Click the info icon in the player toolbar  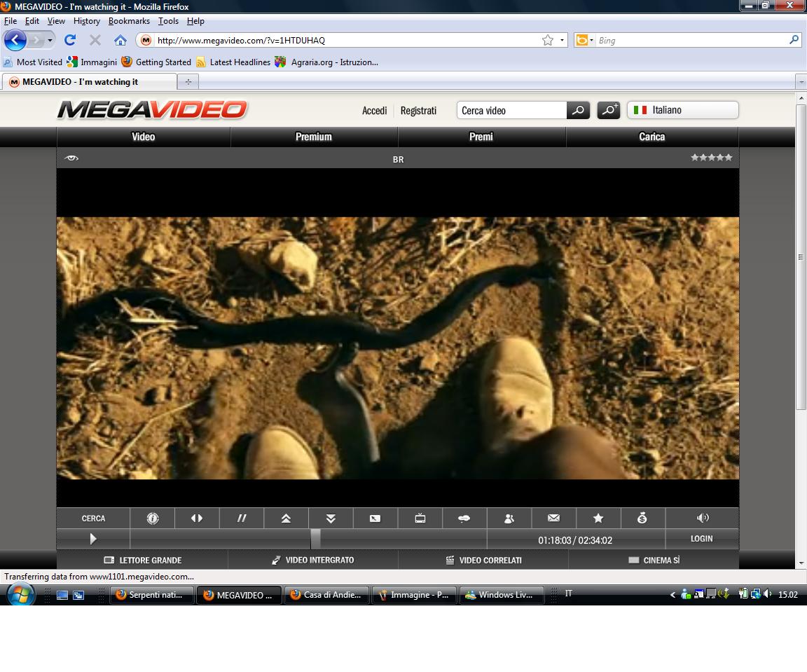tap(153, 519)
